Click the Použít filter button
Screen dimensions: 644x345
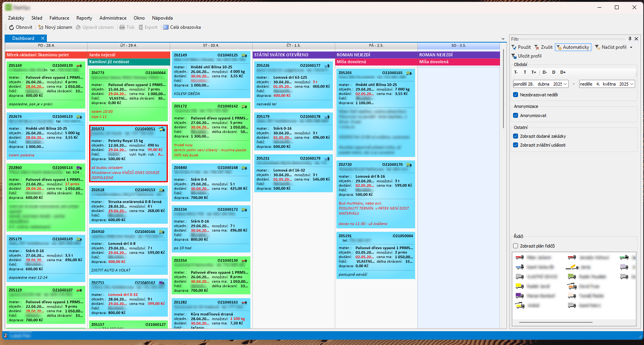point(521,47)
